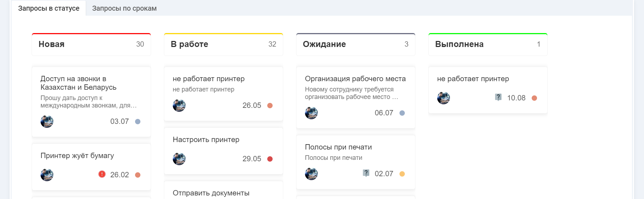
Task: Click the avatar on "Принтер жуёт бумагу" card
Action: (x=47, y=175)
